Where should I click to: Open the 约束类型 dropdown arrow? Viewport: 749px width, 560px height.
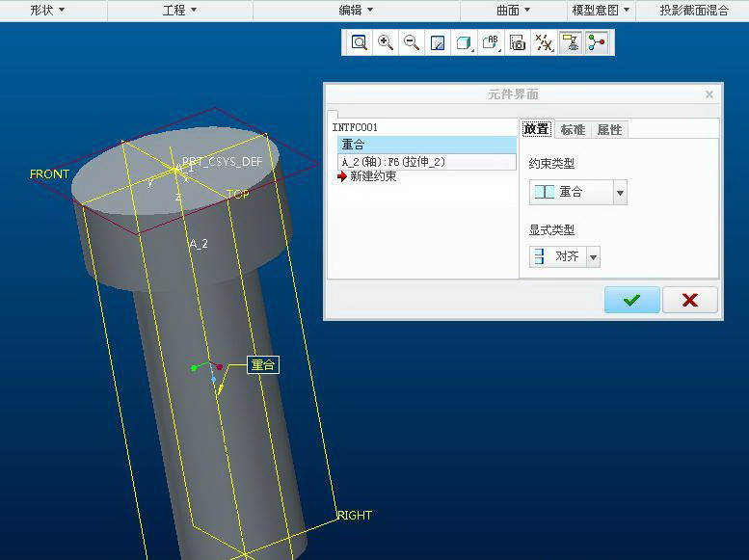[620, 193]
